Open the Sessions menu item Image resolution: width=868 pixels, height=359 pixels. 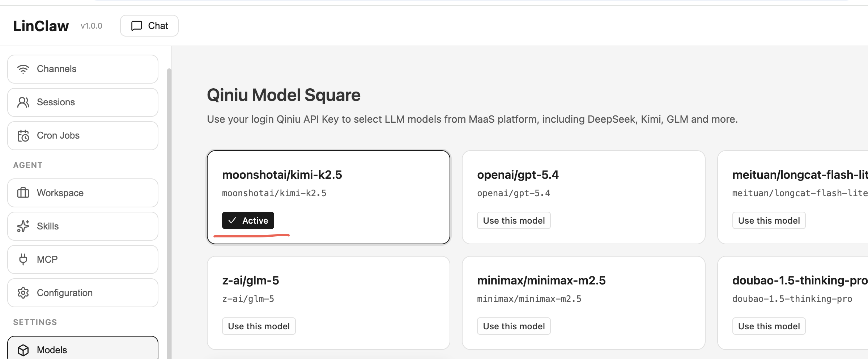point(83,102)
